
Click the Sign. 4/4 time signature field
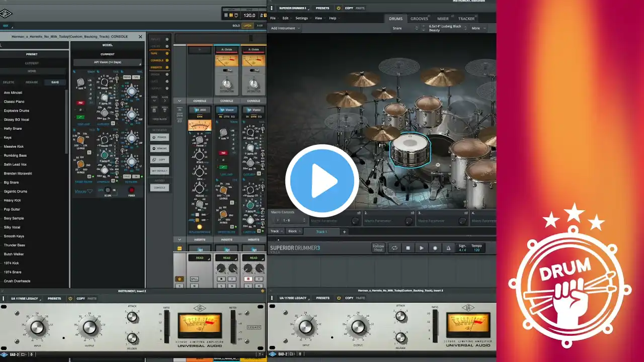tap(462, 248)
